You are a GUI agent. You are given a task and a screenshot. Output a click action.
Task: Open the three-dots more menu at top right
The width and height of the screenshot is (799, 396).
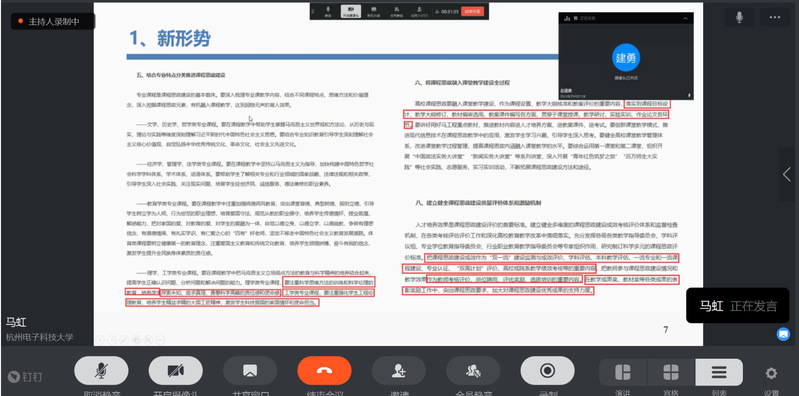tap(775, 17)
